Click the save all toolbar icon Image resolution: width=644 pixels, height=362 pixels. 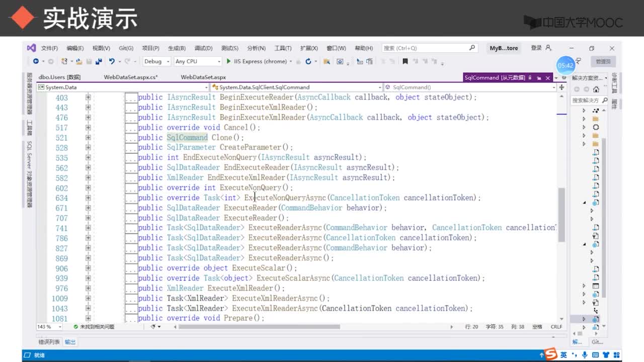pos(98,61)
